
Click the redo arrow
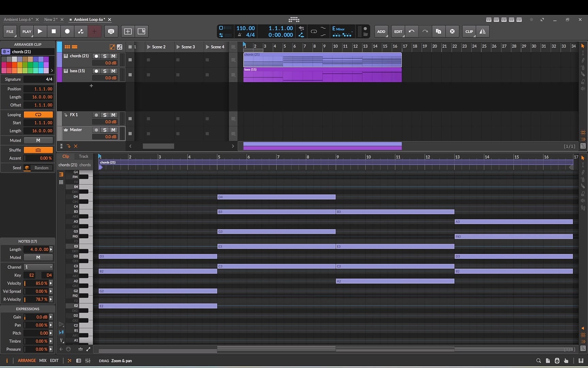pos(425,31)
